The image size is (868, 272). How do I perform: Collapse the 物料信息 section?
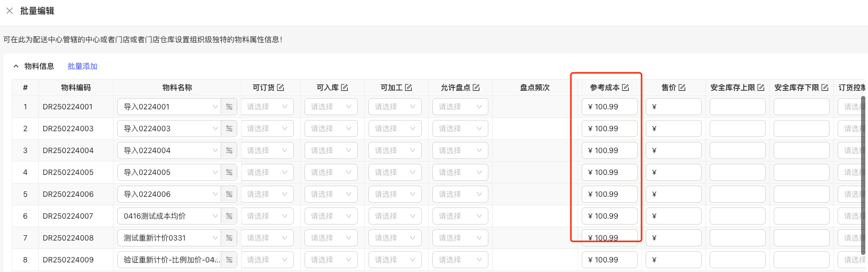16,66
